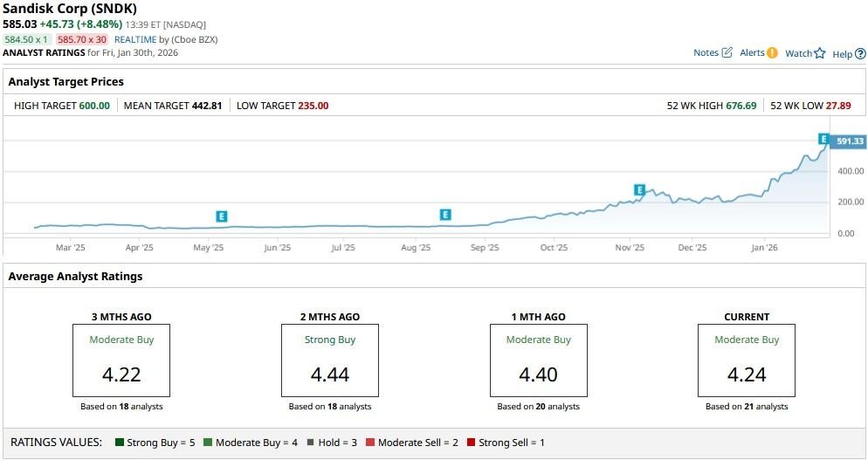Image resolution: width=868 pixels, height=460 pixels.
Task: Click the 400.00 y-axis label
Action: pos(851,172)
